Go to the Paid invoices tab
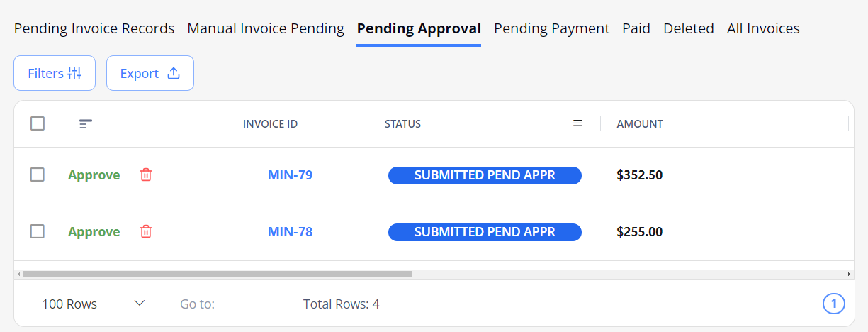868x332 pixels. coord(636,28)
